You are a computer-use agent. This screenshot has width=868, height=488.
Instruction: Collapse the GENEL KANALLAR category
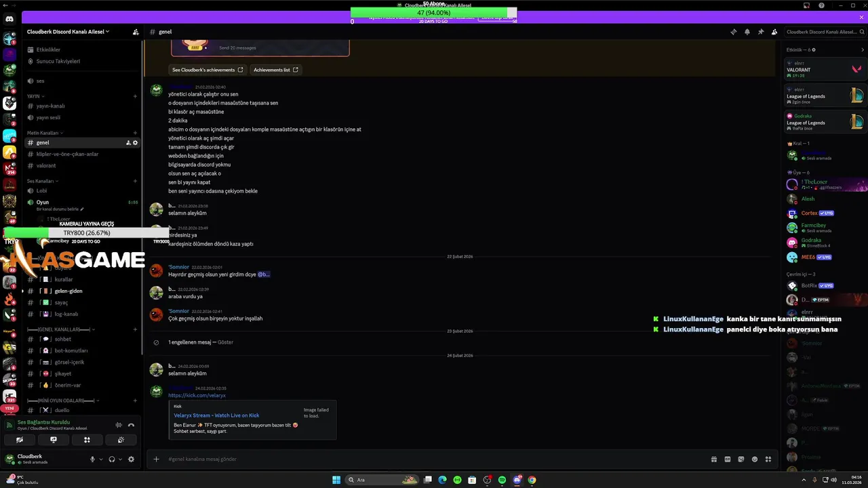click(61, 329)
